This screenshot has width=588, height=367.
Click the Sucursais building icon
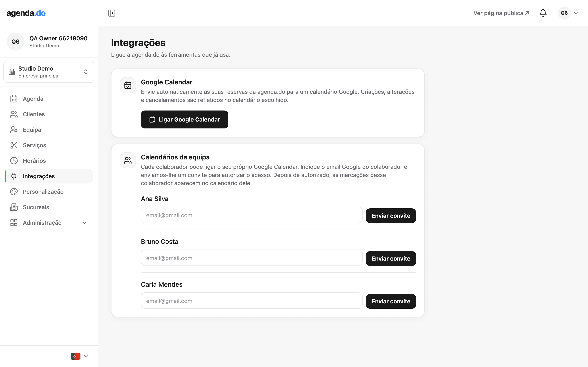tap(14, 207)
